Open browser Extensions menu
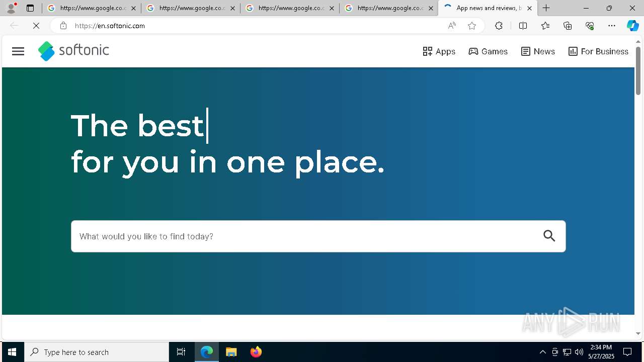The height and width of the screenshot is (362, 644). (x=499, y=26)
